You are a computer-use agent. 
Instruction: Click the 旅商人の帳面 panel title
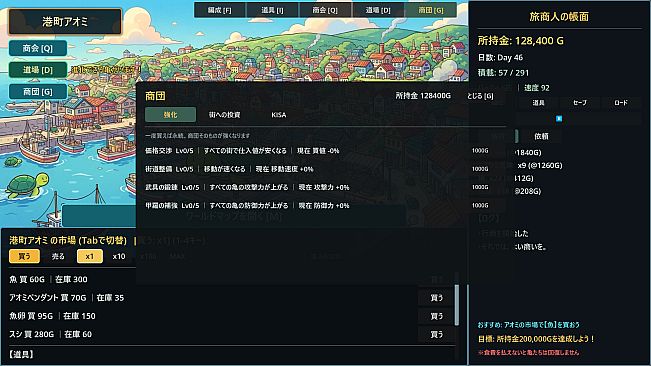click(x=559, y=17)
